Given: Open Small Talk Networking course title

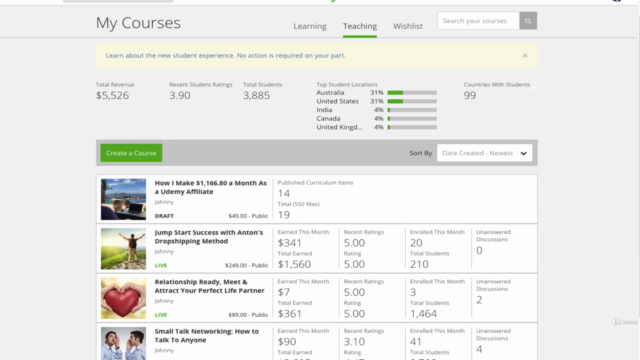Looking at the screenshot, I should tap(207, 336).
